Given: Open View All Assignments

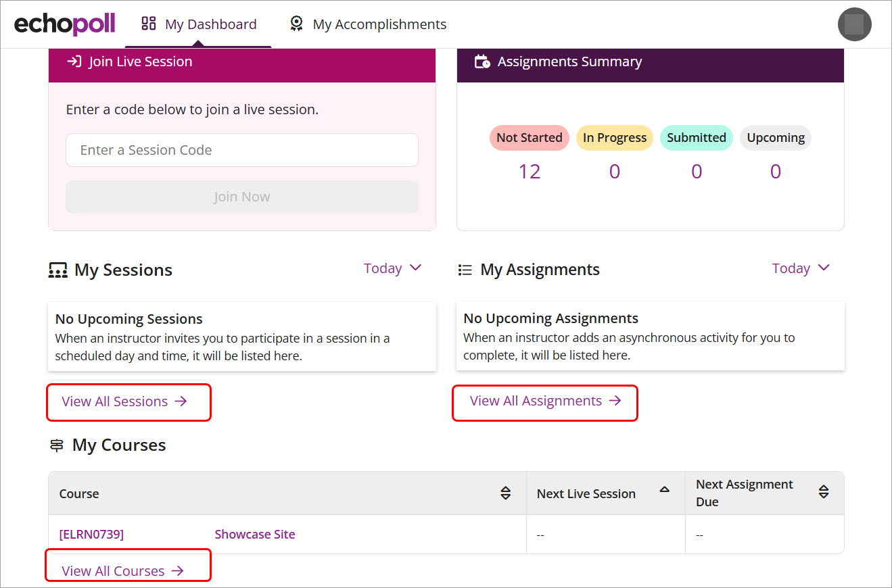Looking at the screenshot, I should (544, 401).
